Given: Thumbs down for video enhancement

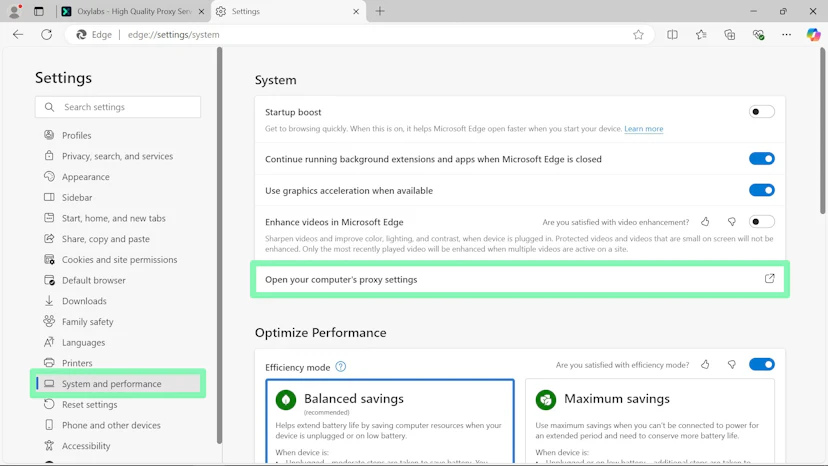Looking at the screenshot, I should 731,221.
